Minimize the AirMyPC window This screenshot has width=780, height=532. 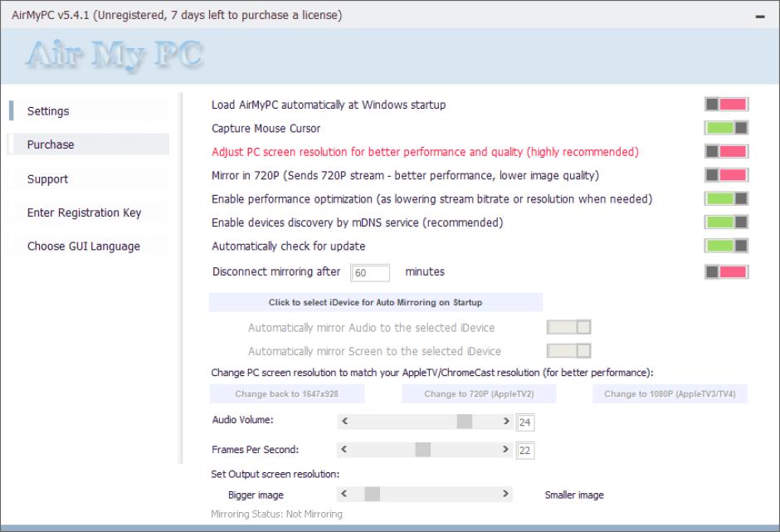[x=759, y=17]
